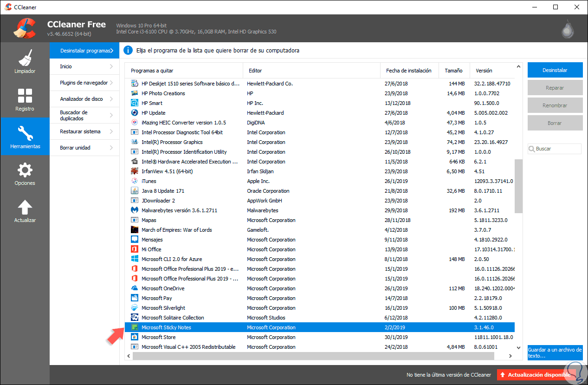The width and height of the screenshot is (588, 385).
Task: Open the Plugins de navegador tab
Action: click(84, 83)
